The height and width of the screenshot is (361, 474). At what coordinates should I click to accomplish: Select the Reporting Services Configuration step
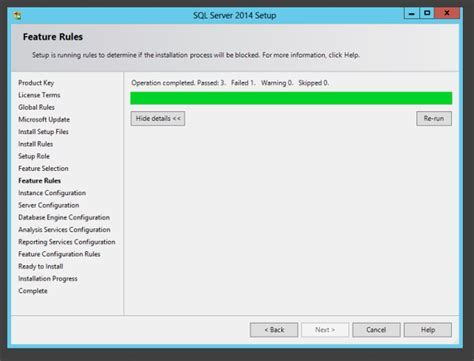[x=67, y=242]
